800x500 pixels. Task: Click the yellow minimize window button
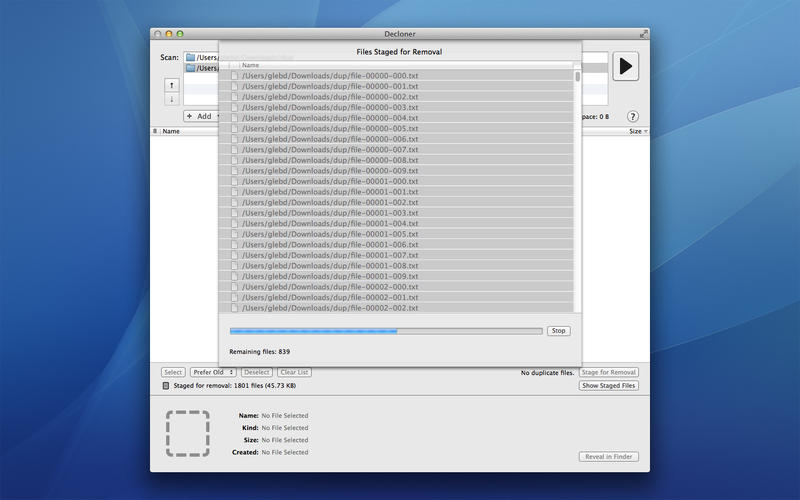point(169,34)
